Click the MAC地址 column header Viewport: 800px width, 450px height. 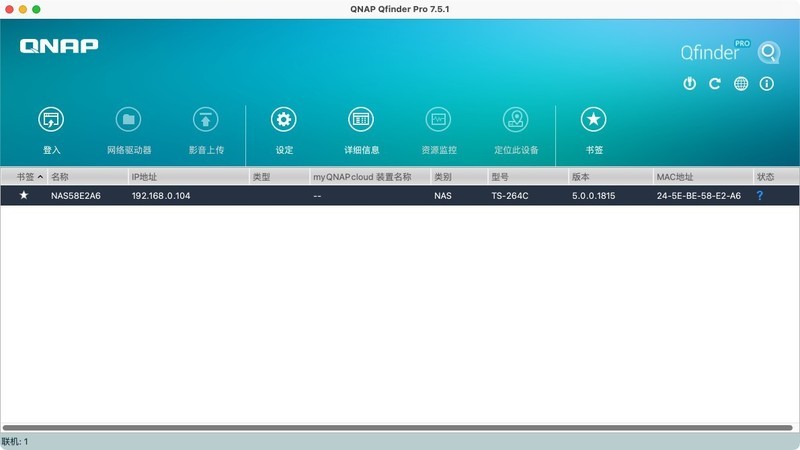(703, 177)
